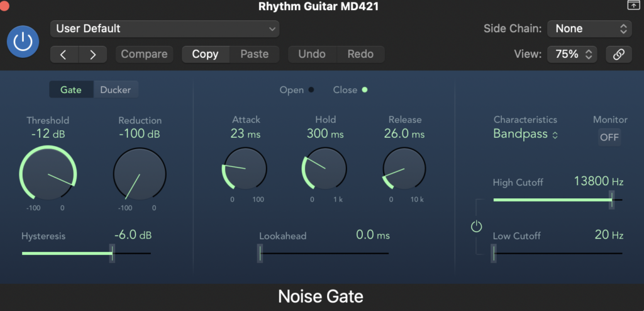
Task: Click the Reduction knob
Action: [x=140, y=174]
